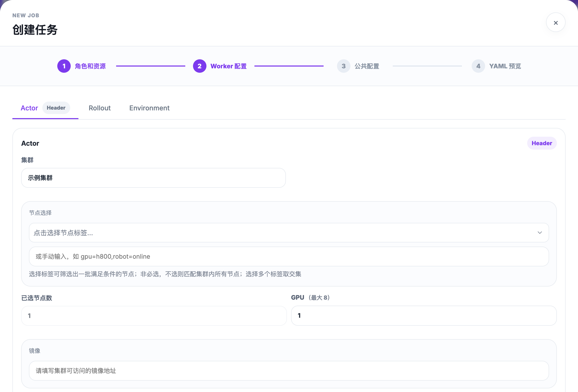
Task: Click the 集群 field showing 示例集群
Action: pyautogui.click(x=153, y=178)
